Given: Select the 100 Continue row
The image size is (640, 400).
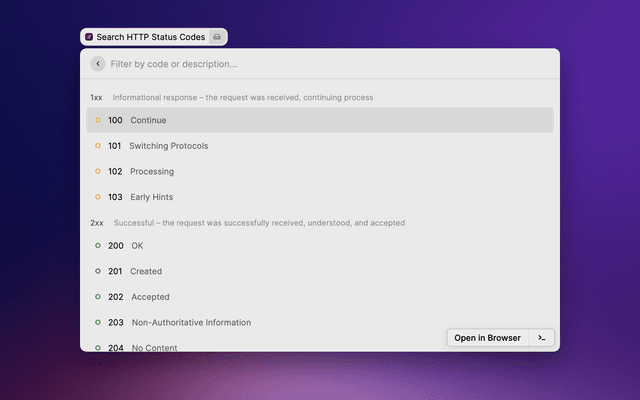Looking at the screenshot, I should (x=320, y=120).
